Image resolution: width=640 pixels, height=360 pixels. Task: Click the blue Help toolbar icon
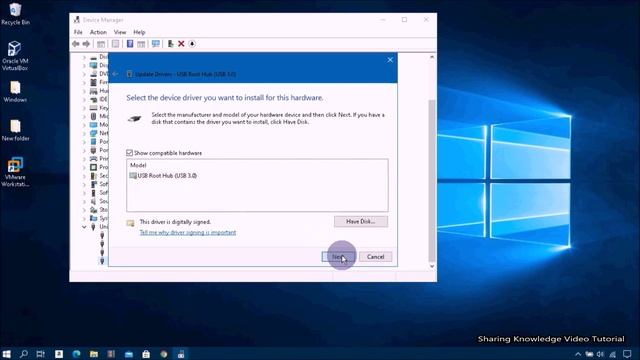point(130,44)
